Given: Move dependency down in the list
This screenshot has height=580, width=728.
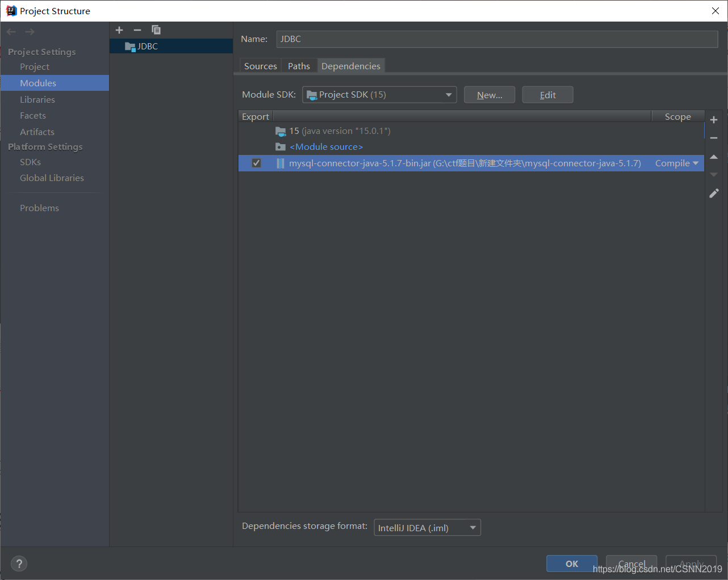Looking at the screenshot, I should point(714,175).
